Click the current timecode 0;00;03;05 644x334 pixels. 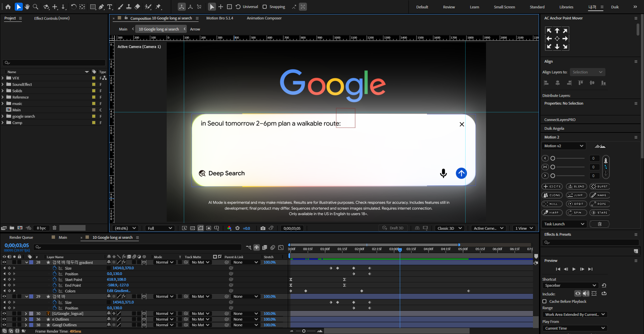(17, 245)
